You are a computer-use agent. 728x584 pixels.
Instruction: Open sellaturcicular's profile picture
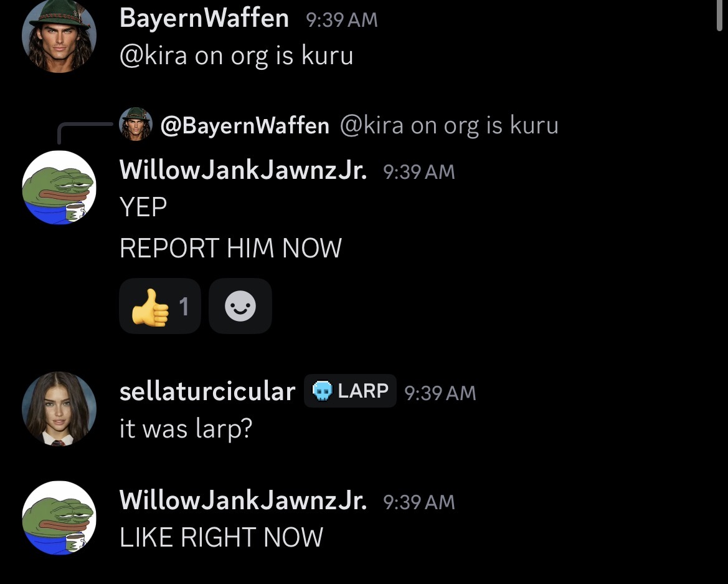pyautogui.click(x=59, y=409)
